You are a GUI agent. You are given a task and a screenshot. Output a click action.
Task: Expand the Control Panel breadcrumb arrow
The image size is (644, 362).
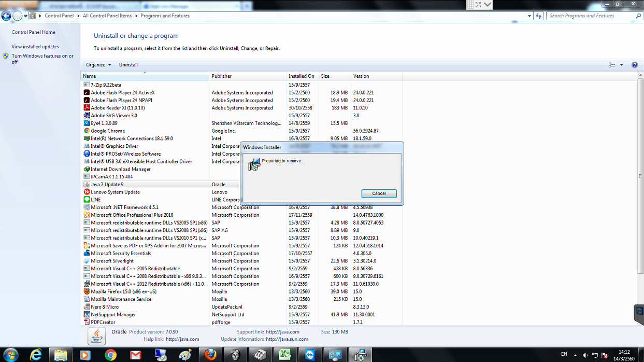[78, 16]
